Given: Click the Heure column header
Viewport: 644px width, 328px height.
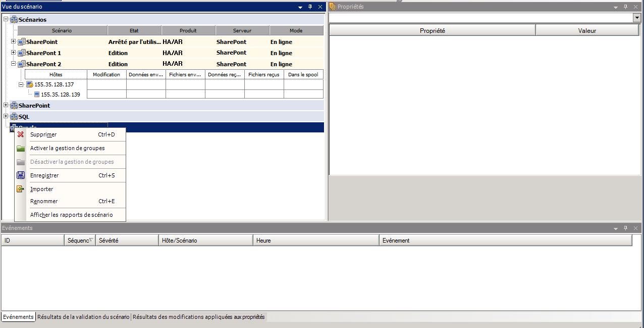Looking at the screenshot, I should 316,241.
